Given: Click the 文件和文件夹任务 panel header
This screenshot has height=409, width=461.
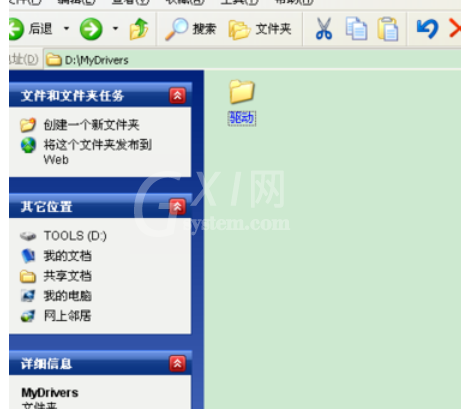Looking at the screenshot, I should pyautogui.click(x=100, y=95).
